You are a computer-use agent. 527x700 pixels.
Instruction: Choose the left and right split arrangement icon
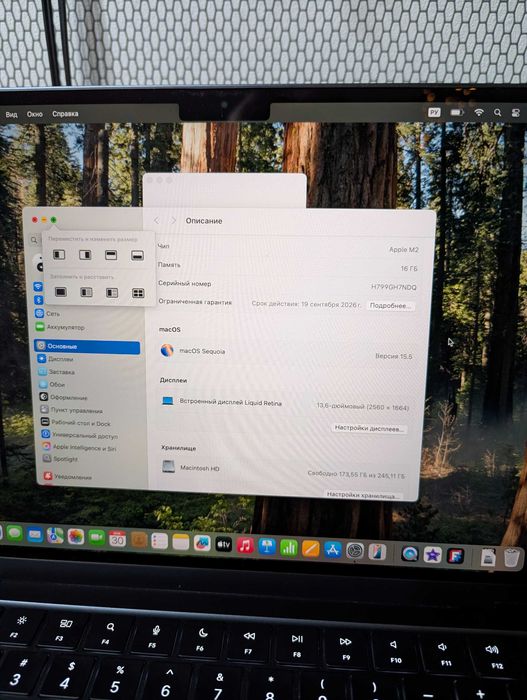86,292
